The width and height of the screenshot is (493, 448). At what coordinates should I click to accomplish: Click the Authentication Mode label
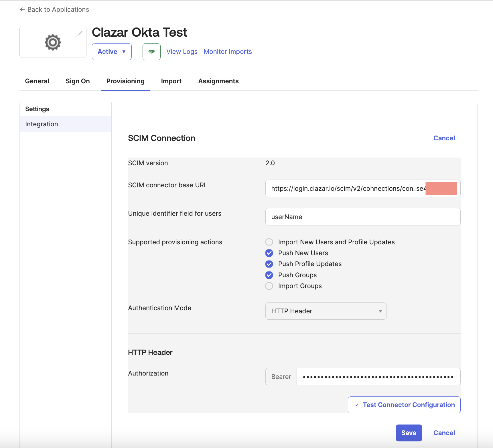tap(160, 308)
